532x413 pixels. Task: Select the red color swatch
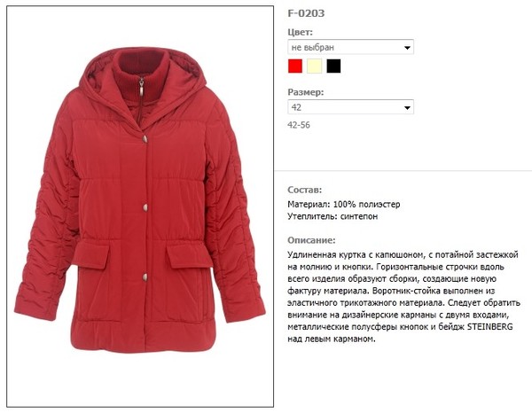coord(295,66)
